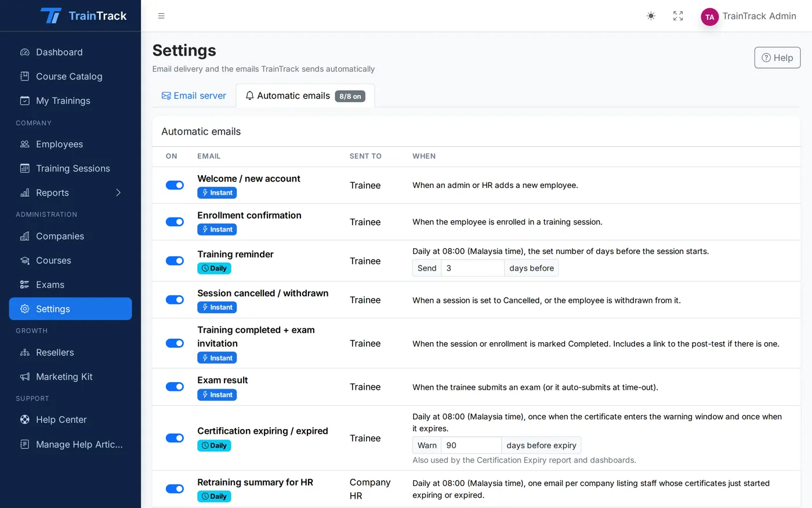The height and width of the screenshot is (508, 812).
Task: Toggle the Training reminder email
Action: pyautogui.click(x=175, y=261)
